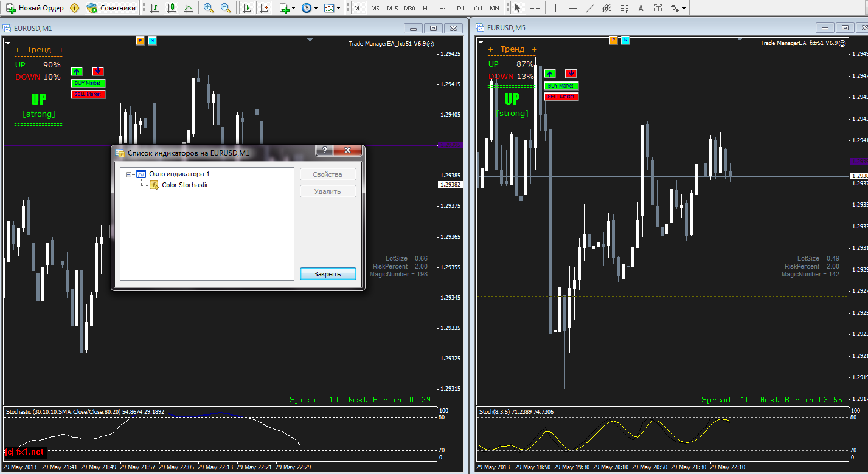The width and height of the screenshot is (868, 474).
Task: Select the M5 timeframe
Action: coord(375,8)
